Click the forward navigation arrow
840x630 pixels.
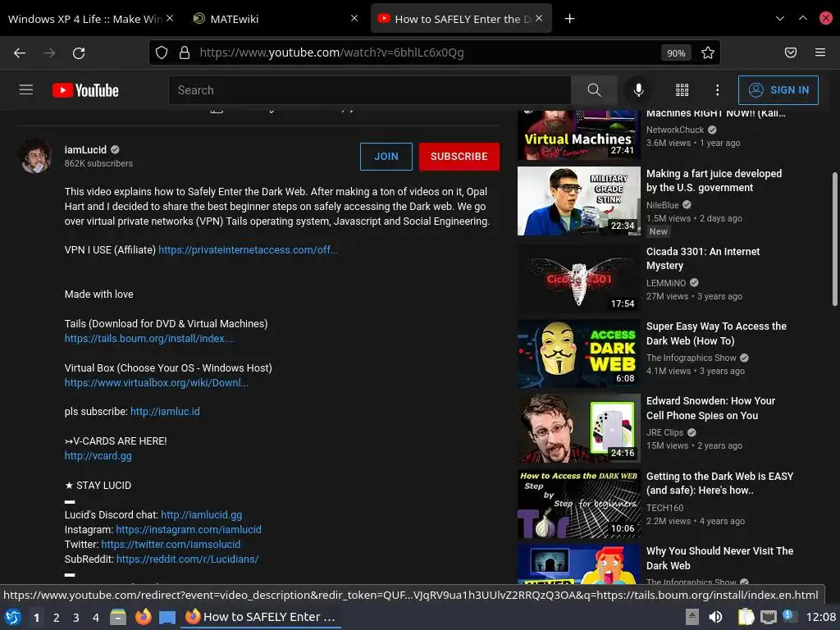(x=49, y=52)
